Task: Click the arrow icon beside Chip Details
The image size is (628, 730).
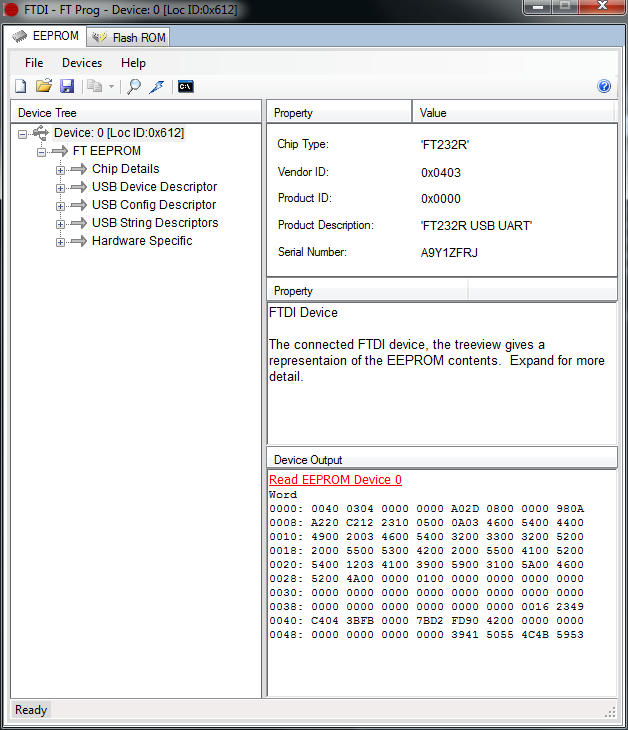Action: point(79,169)
